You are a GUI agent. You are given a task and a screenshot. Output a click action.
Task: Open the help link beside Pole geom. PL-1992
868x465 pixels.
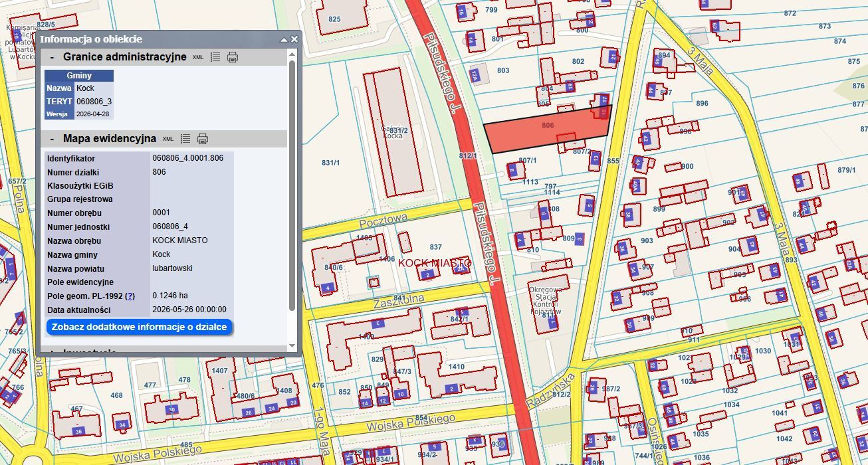pyautogui.click(x=130, y=296)
